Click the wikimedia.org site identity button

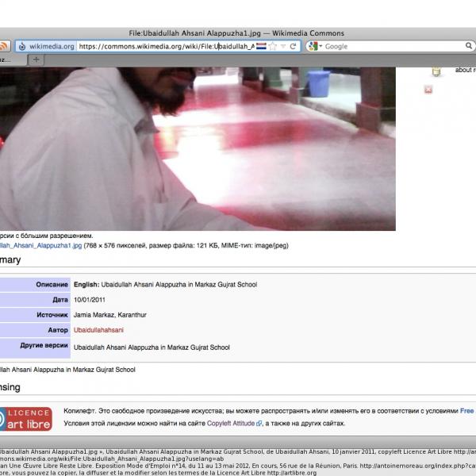[x=46, y=47]
